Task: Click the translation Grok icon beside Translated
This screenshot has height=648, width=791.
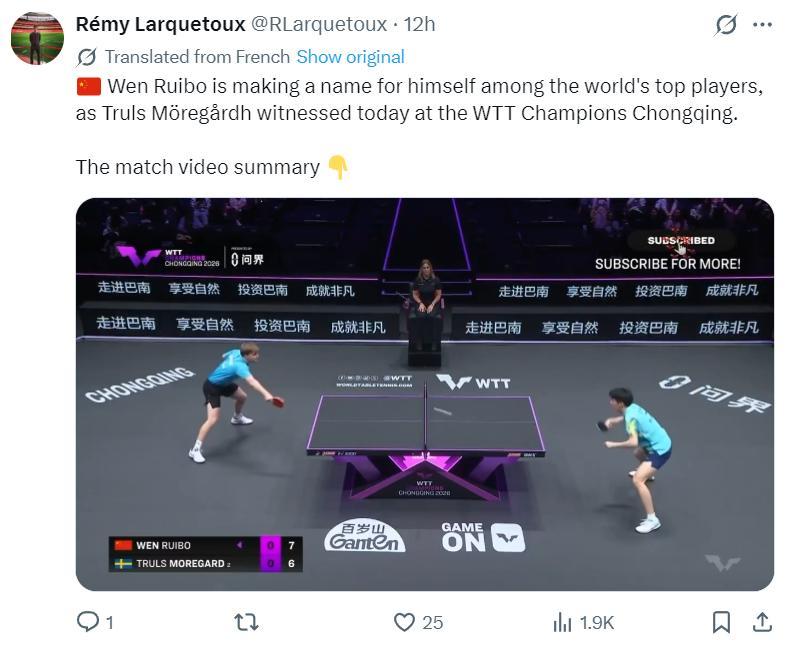Action: [x=86, y=57]
